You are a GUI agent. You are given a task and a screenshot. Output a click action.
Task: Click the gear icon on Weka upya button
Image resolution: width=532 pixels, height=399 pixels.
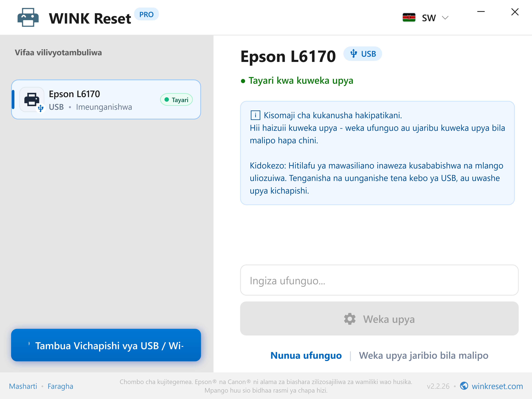pyautogui.click(x=350, y=319)
